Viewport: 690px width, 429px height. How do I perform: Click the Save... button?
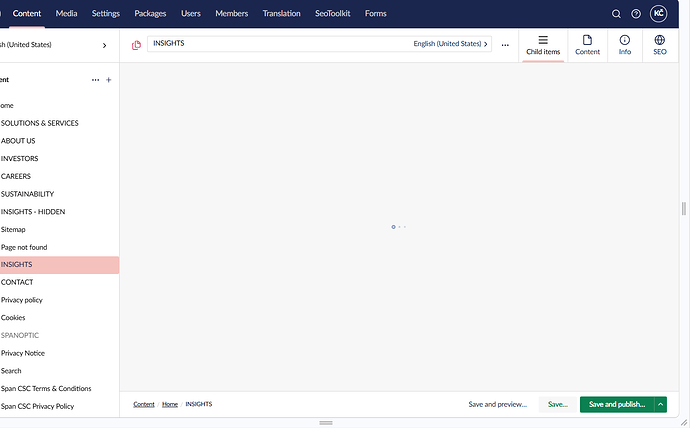tap(558, 404)
